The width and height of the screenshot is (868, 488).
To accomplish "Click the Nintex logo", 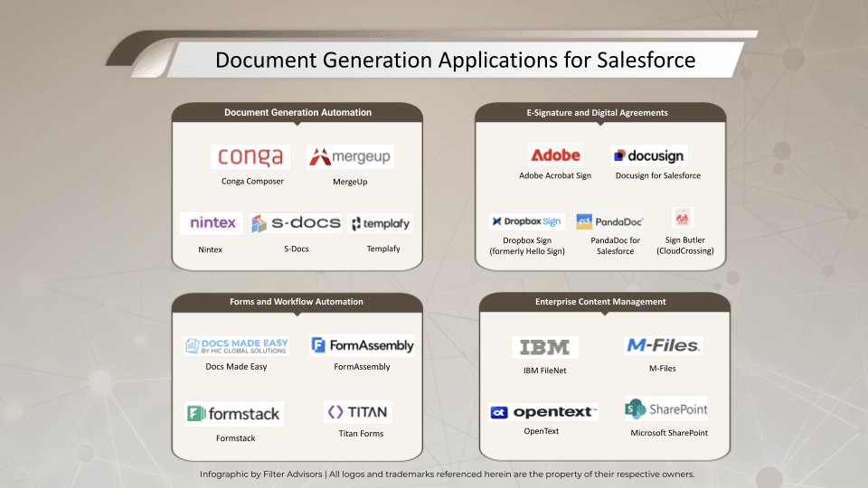I will [211, 223].
